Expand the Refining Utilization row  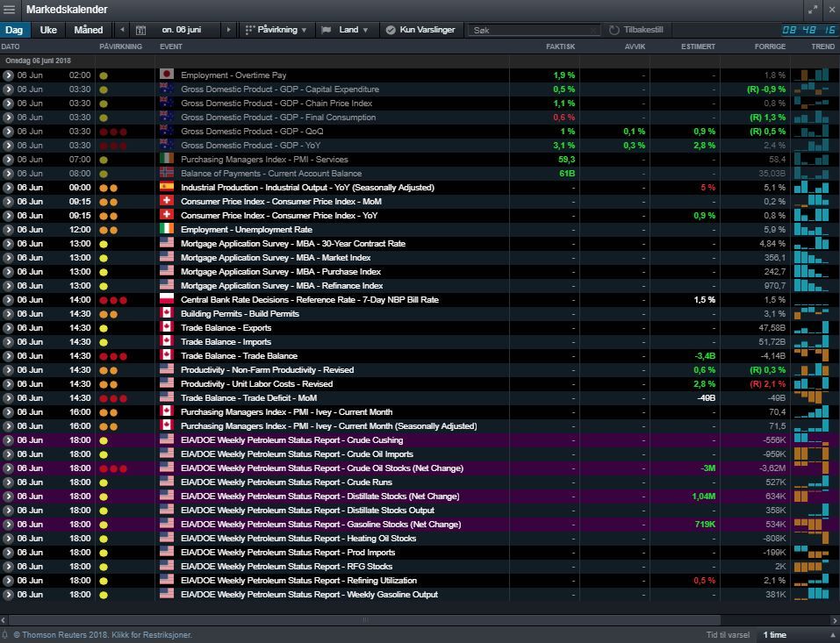tap(8, 581)
